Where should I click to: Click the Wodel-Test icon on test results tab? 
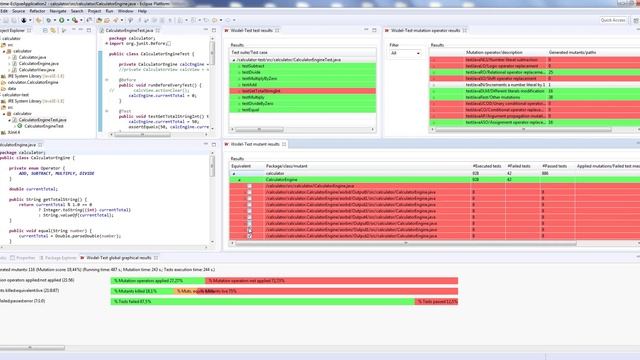coord(227,30)
